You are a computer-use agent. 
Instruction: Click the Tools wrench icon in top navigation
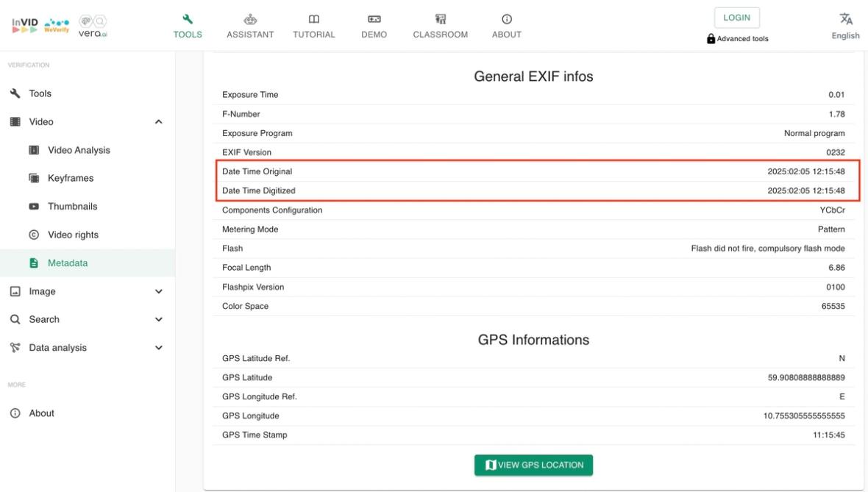(188, 19)
